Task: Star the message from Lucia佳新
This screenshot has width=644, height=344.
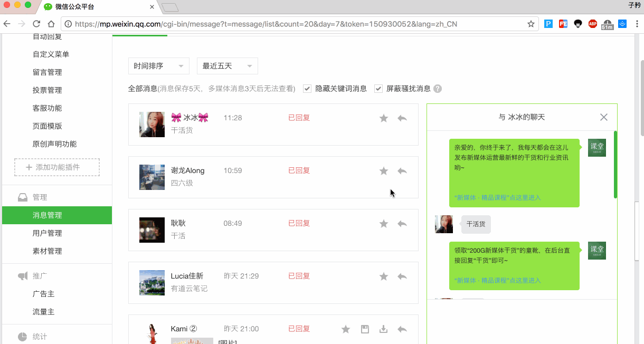Action: click(384, 276)
